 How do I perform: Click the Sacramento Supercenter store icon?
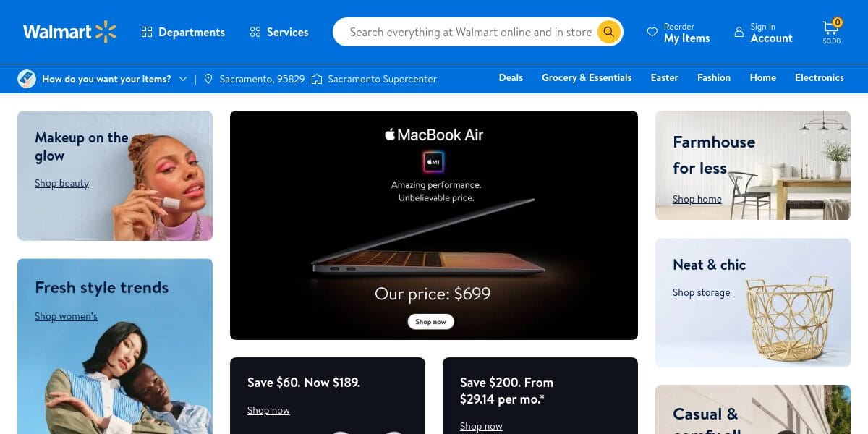[x=317, y=79]
